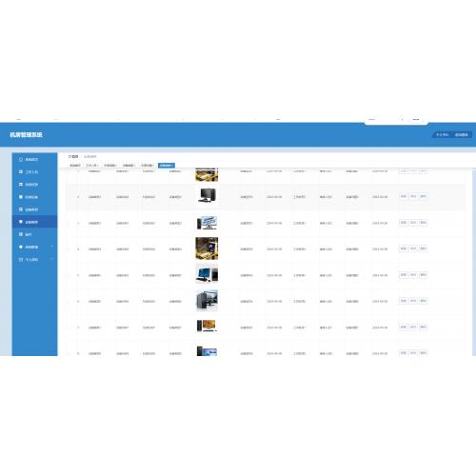476x476 pixels.
Task: Click the last action button in row 6
Action: point(423,301)
